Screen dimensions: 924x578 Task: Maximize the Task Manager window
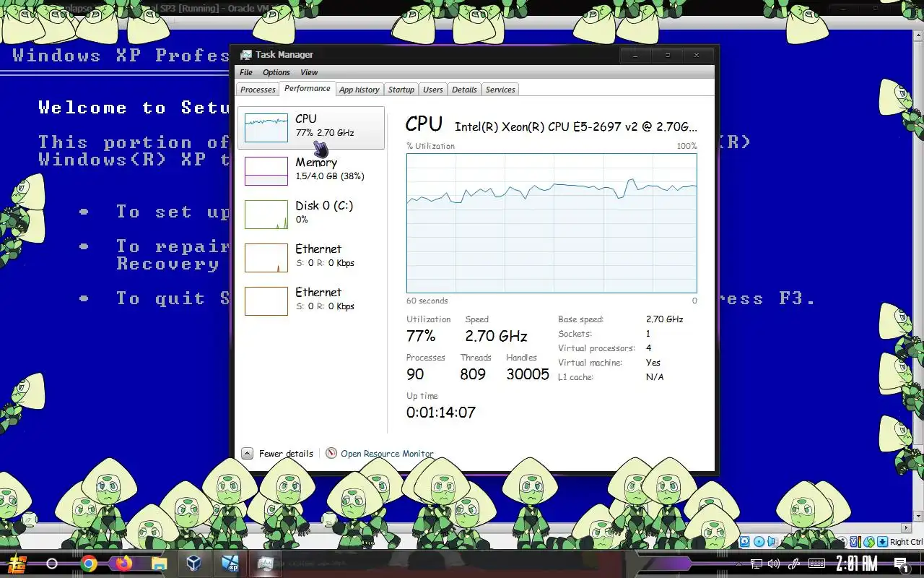(x=667, y=55)
